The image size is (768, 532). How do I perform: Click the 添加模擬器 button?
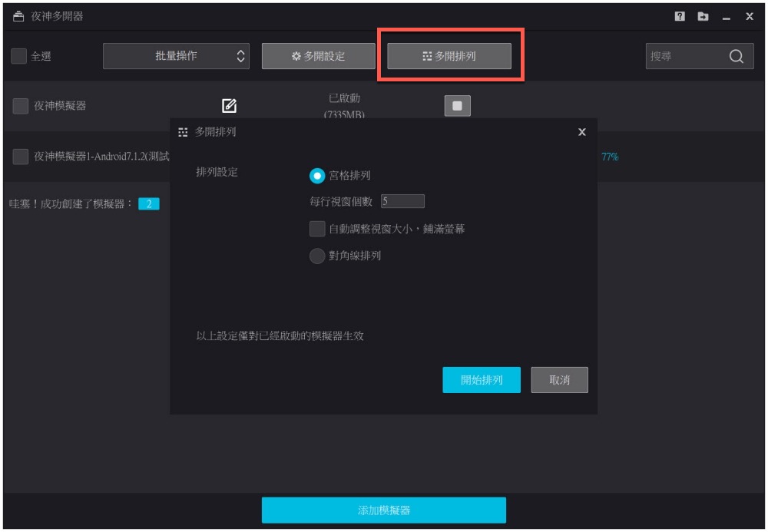pos(383,510)
